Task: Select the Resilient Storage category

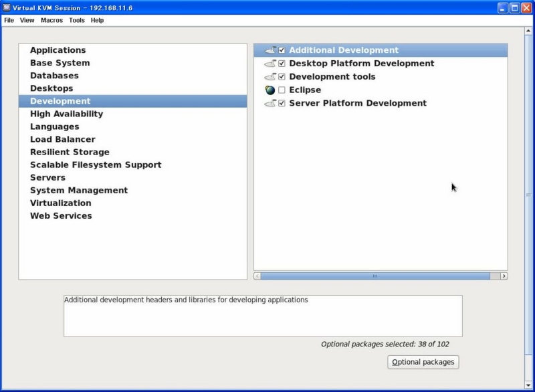Action: pos(132,152)
